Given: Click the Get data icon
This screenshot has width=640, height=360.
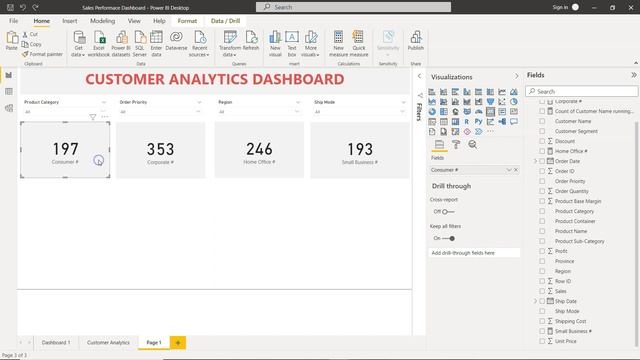Looking at the screenshot, I should click(x=78, y=38).
